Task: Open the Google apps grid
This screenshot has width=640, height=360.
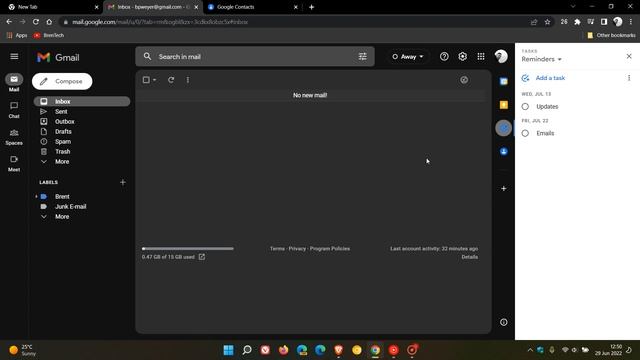Action: [481, 56]
